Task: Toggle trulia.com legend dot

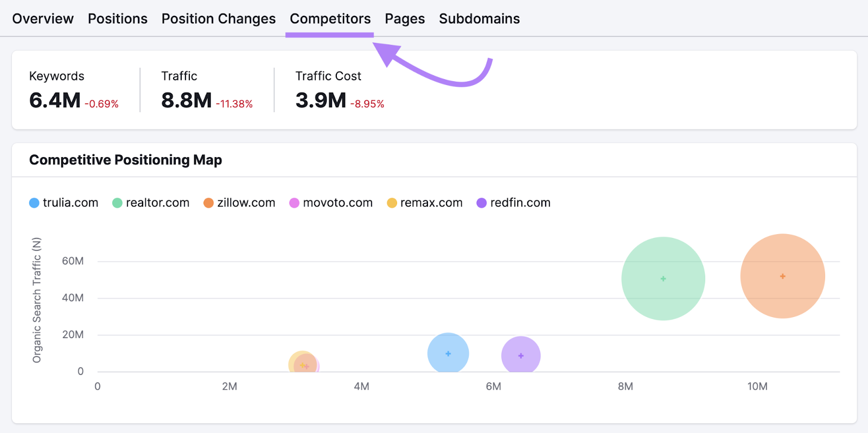Action: 34,203
